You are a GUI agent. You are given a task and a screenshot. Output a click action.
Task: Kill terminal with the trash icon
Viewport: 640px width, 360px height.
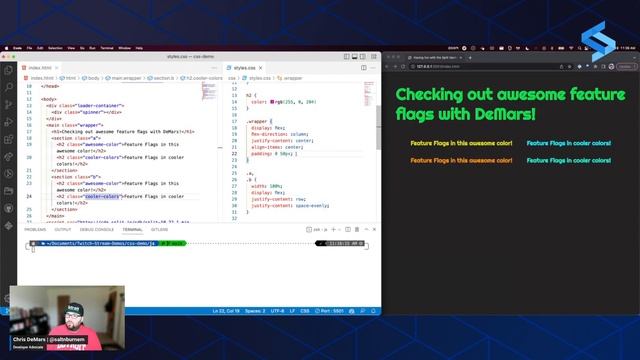tap(357, 229)
